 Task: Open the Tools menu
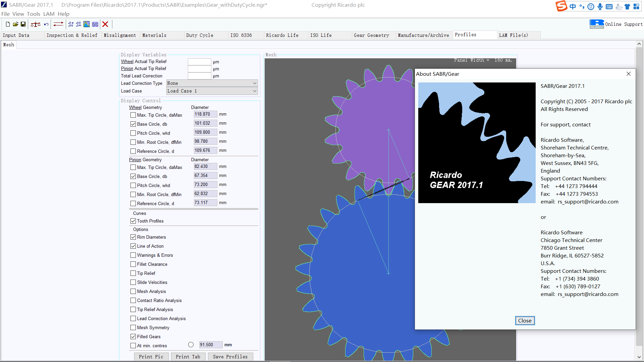pyautogui.click(x=34, y=14)
